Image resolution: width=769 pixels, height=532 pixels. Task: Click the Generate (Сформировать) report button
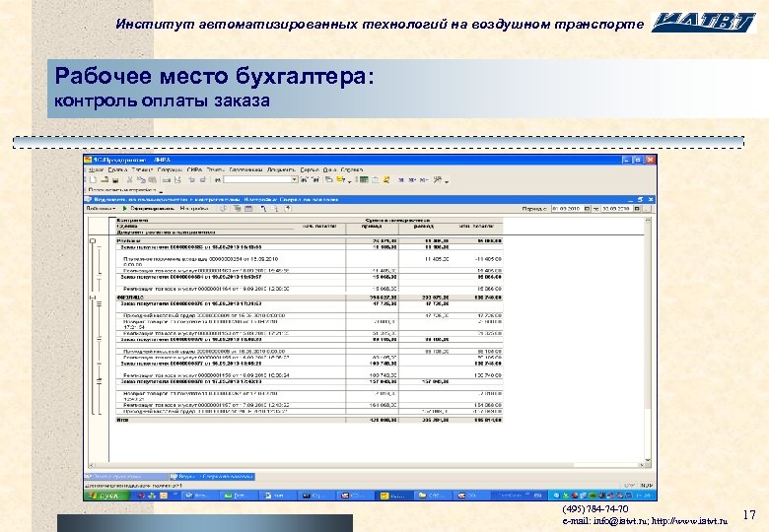click(x=149, y=209)
